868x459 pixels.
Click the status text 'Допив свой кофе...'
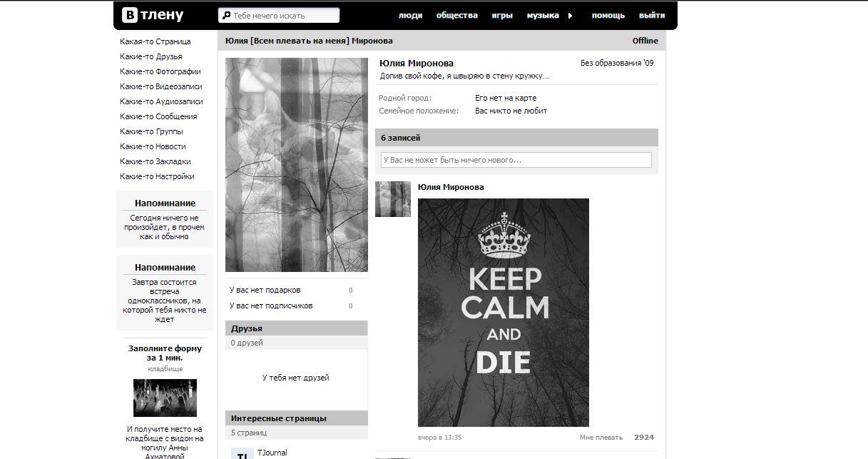tap(464, 75)
